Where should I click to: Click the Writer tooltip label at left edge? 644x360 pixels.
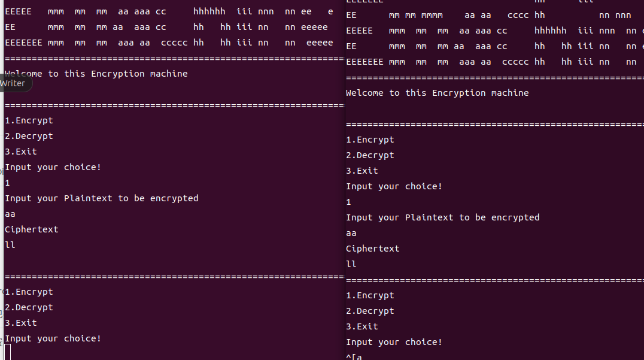[14, 83]
